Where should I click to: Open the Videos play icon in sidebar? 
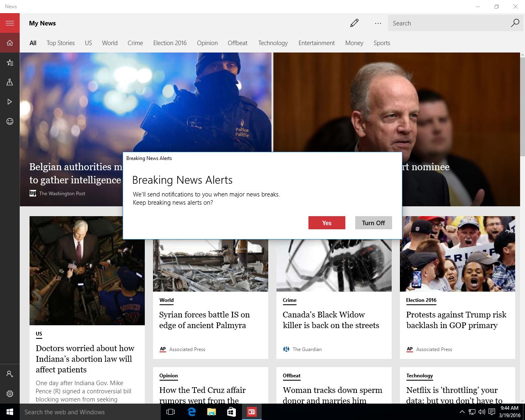[10, 102]
